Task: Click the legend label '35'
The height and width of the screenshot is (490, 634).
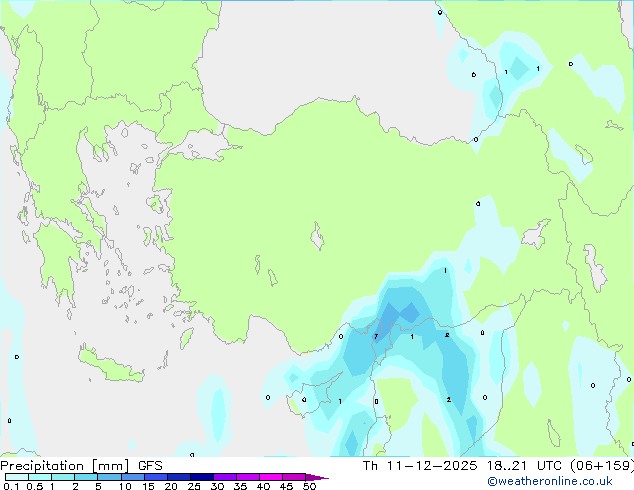Action: point(240,486)
